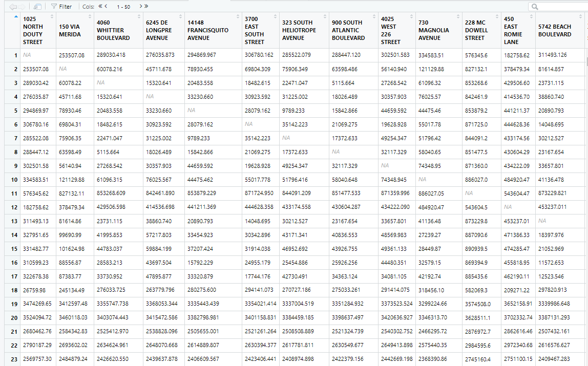Open the data viewer in new window

(37, 7)
